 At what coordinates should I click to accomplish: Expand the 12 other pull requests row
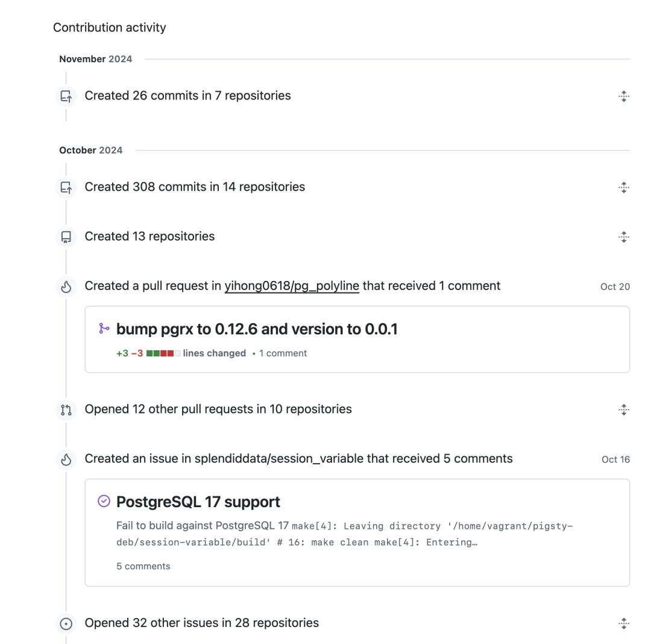tap(624, 409)
